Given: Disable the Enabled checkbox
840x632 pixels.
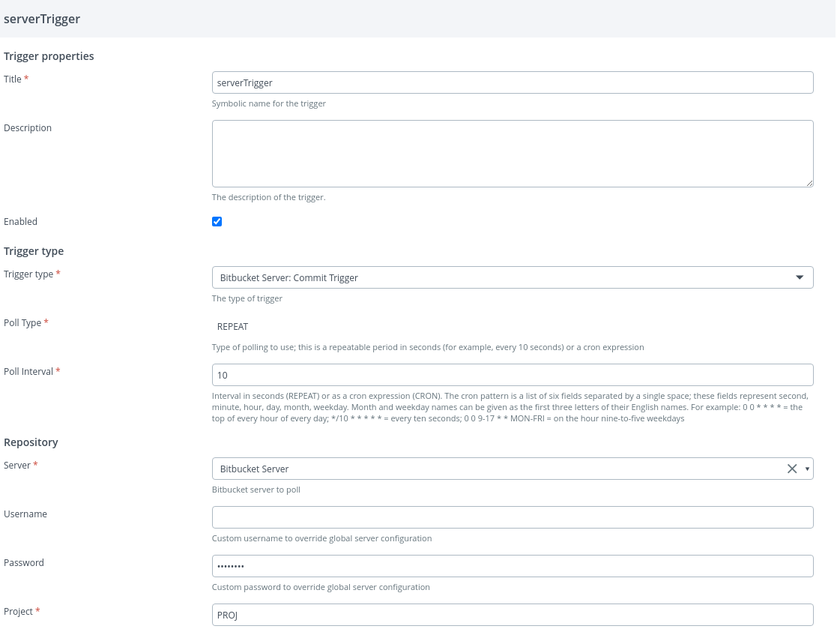Looking at the screenshot, I should [217, 221].
